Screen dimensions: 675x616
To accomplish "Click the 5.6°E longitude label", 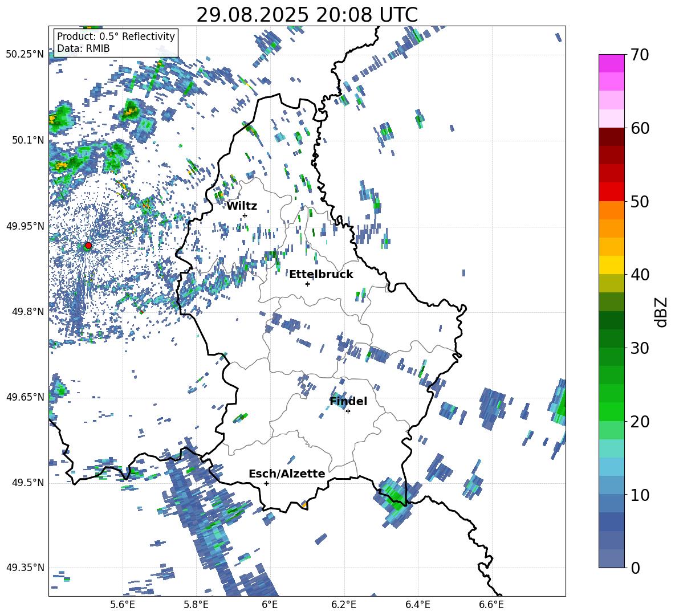I will (123, 605).
